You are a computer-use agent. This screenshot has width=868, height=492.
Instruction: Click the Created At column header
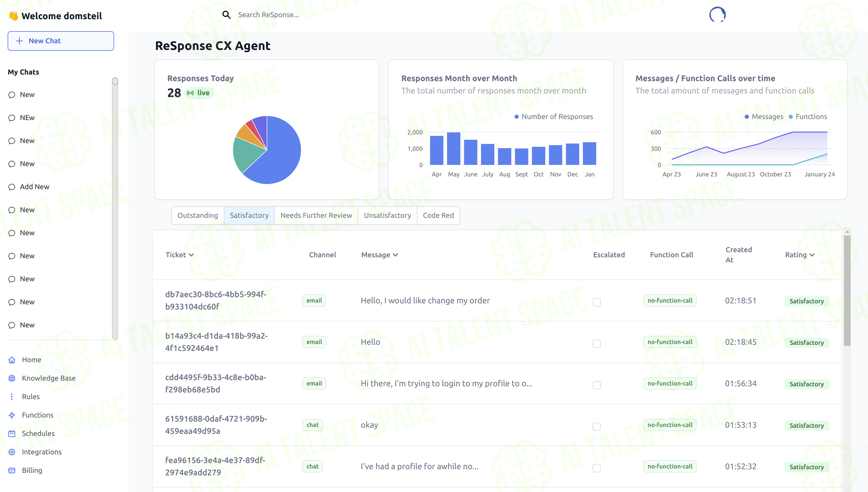point(739,255)
